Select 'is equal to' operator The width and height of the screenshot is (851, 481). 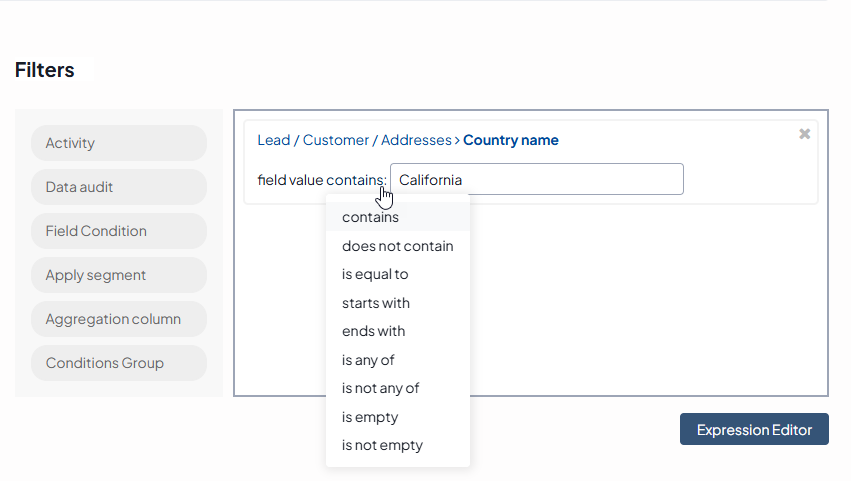point(375,274)
